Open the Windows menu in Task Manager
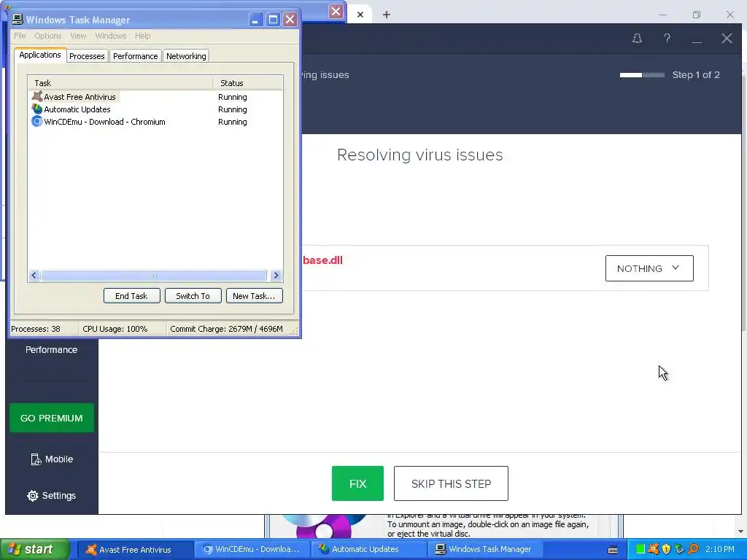Image resolution: width=747 pixels, height=560 pixels. 111,36
